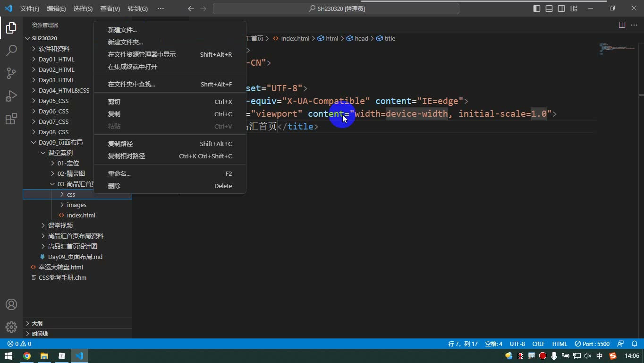Click the SH230320 command center search box
Screen dimensions: 644x363
tap(336, 9)
